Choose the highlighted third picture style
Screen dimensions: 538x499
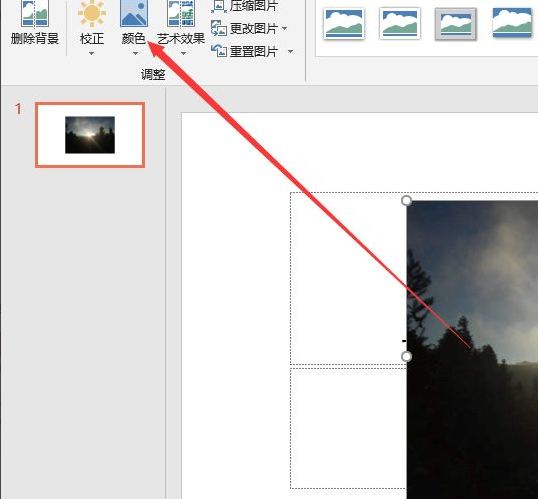456,24
